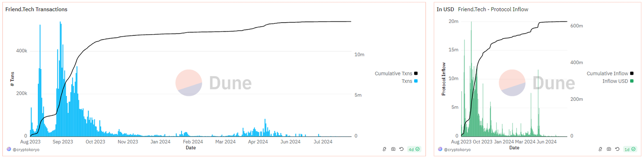Click the 1d verified freshness badge

point(630,149)
